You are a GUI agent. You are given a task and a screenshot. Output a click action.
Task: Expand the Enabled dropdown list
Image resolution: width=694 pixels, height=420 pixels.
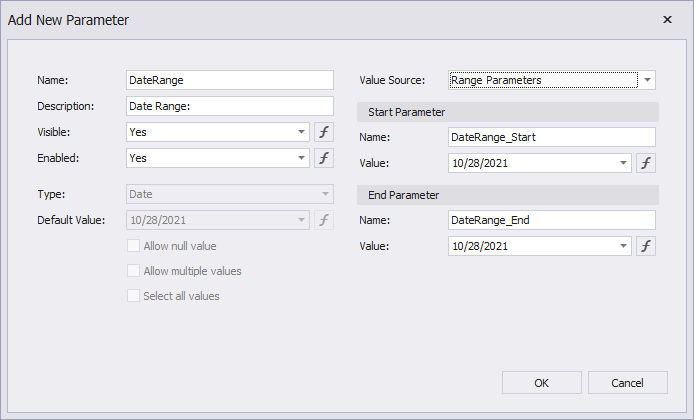point(301,158)
